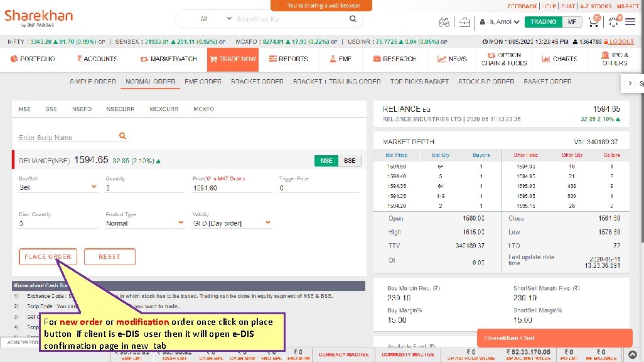
Task: Click the Logout link
Action: (619, 41)
